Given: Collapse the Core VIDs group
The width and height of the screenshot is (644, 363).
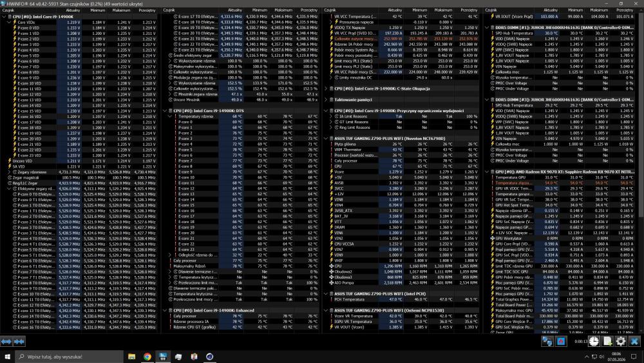Looking at the screenshot, I should point(9,22).
